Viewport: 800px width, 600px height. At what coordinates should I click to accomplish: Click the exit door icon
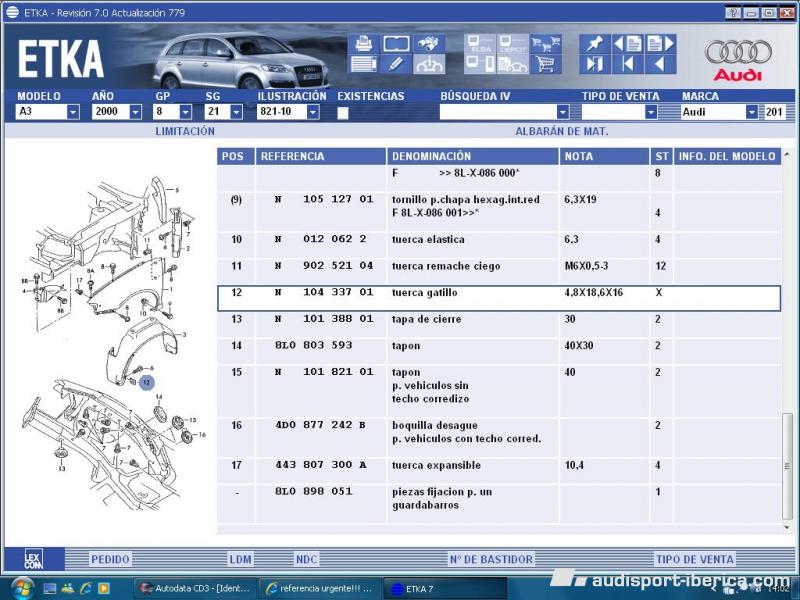pos(594,64)
